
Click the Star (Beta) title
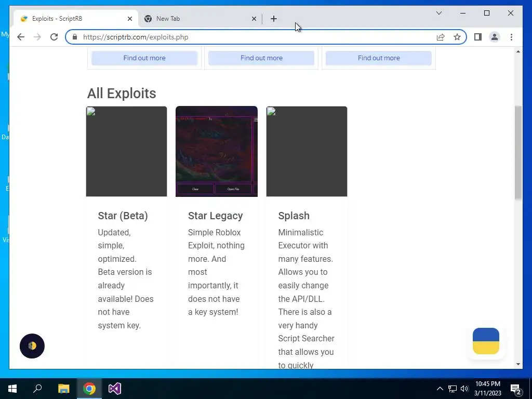coord(123,216)
